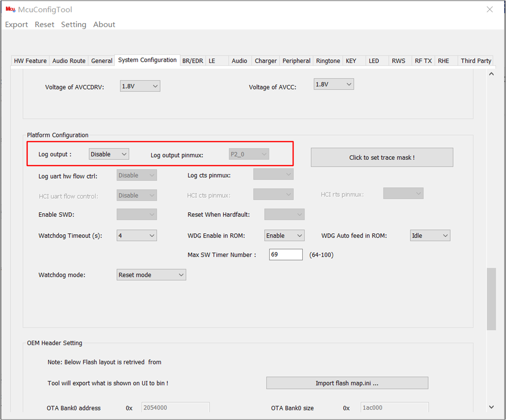
Task: Switch to the Third Party tab
Action: pyautogui.click(x=475, y=60)
